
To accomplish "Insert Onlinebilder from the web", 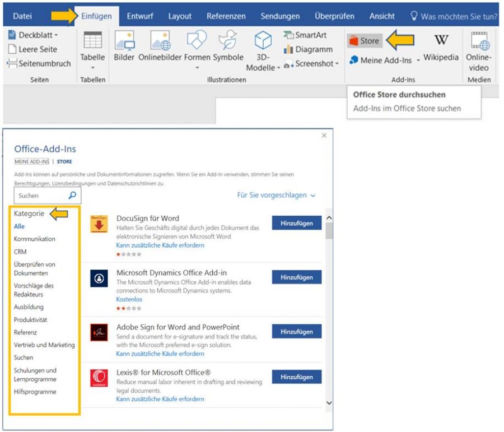I will tap(160, 47).
